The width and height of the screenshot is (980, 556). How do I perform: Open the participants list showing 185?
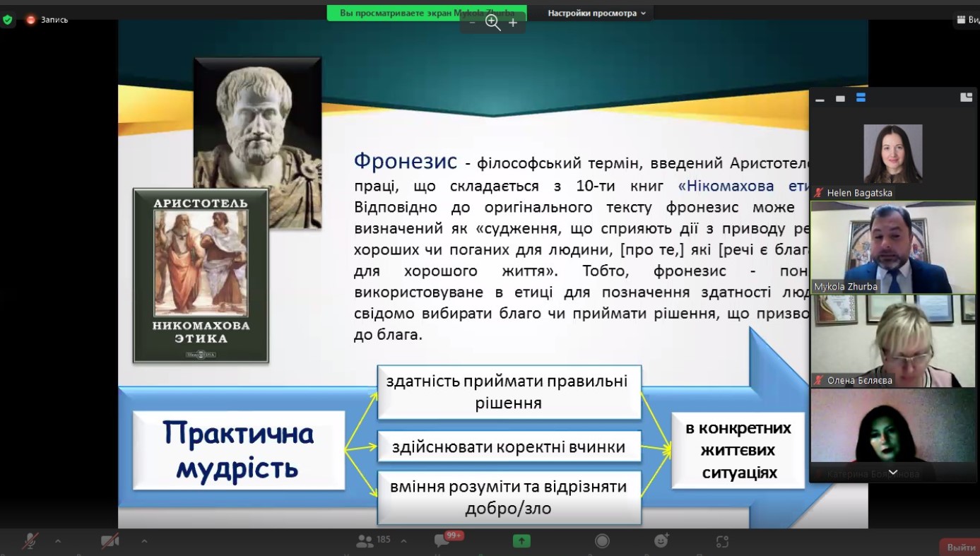374,540
